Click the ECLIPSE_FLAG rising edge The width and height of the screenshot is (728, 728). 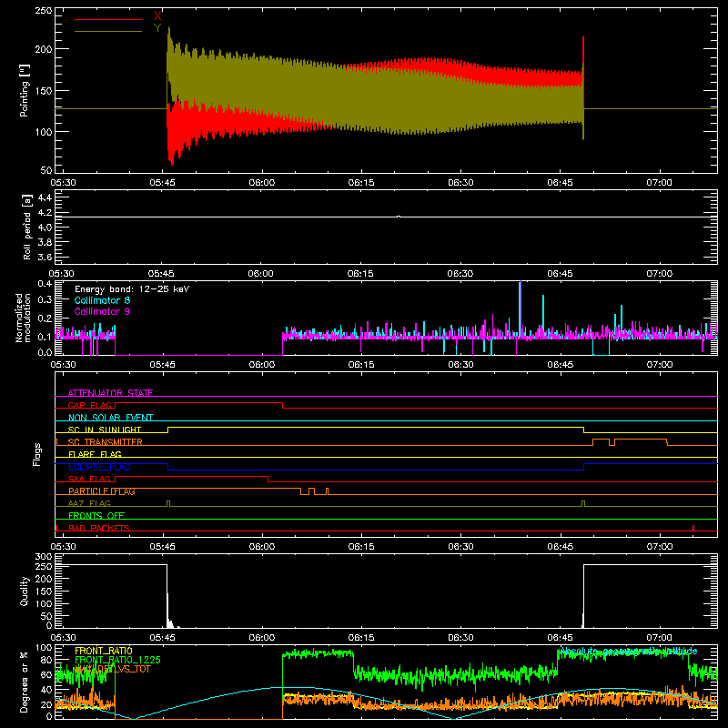pyautogui.click(x=583, y=467)
